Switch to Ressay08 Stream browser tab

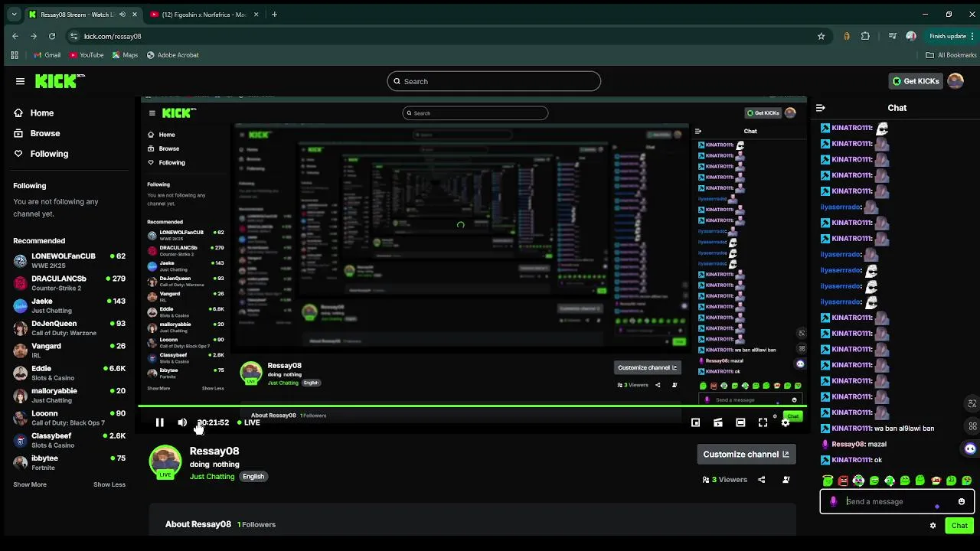[83, 14]
